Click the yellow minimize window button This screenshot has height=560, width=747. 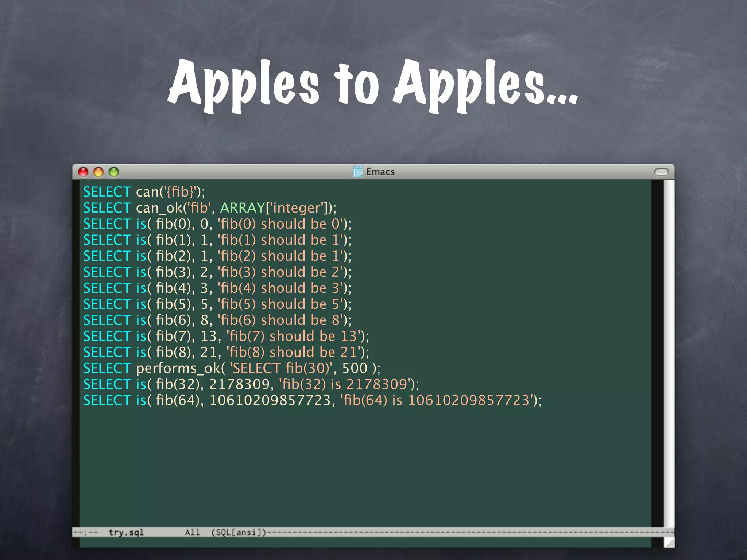[98, 172]
